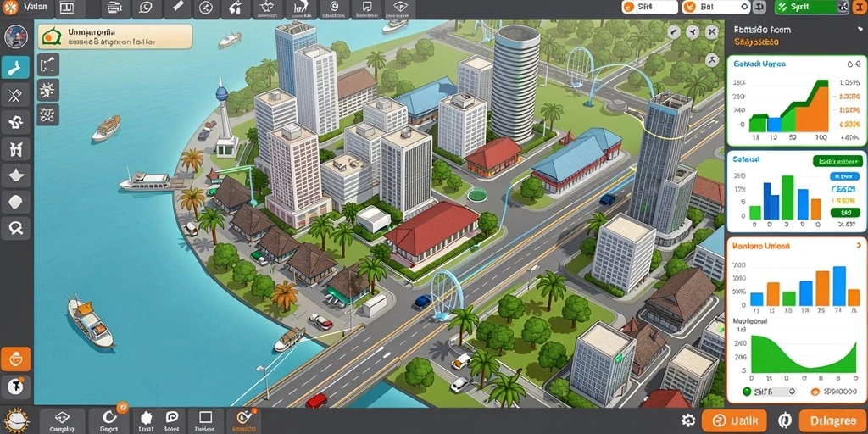Switch to the active orange tab in bottom bar
868x434 pixels.
(x=243, y=420)
